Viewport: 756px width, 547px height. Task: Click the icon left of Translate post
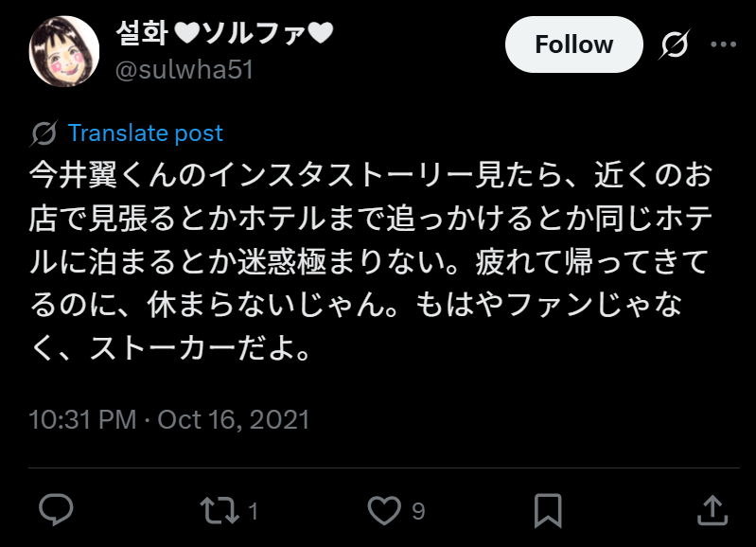tap(44, 133)
